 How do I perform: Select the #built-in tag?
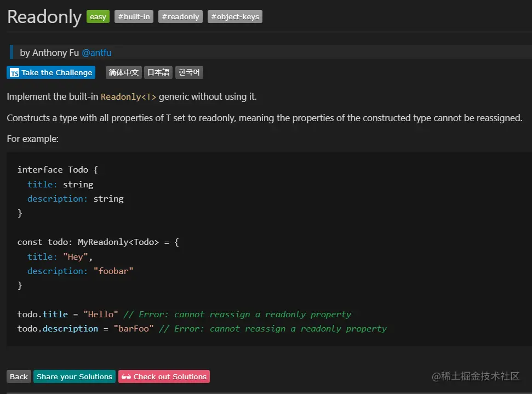(x=134, y=16)
